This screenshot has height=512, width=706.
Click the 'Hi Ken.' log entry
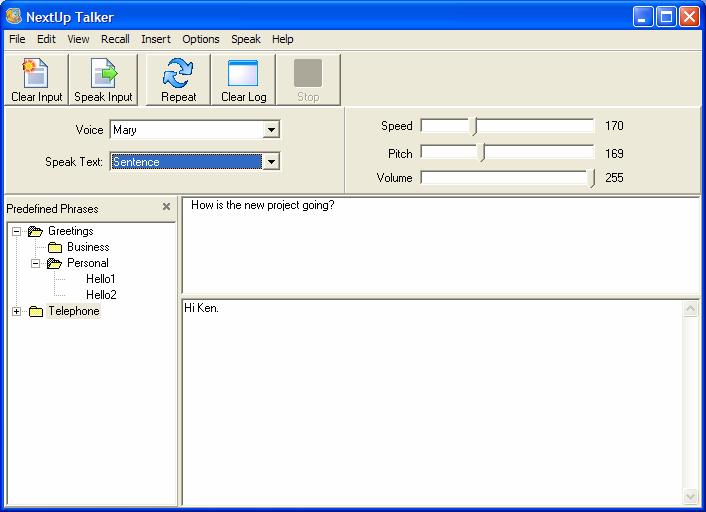[201, 308]
